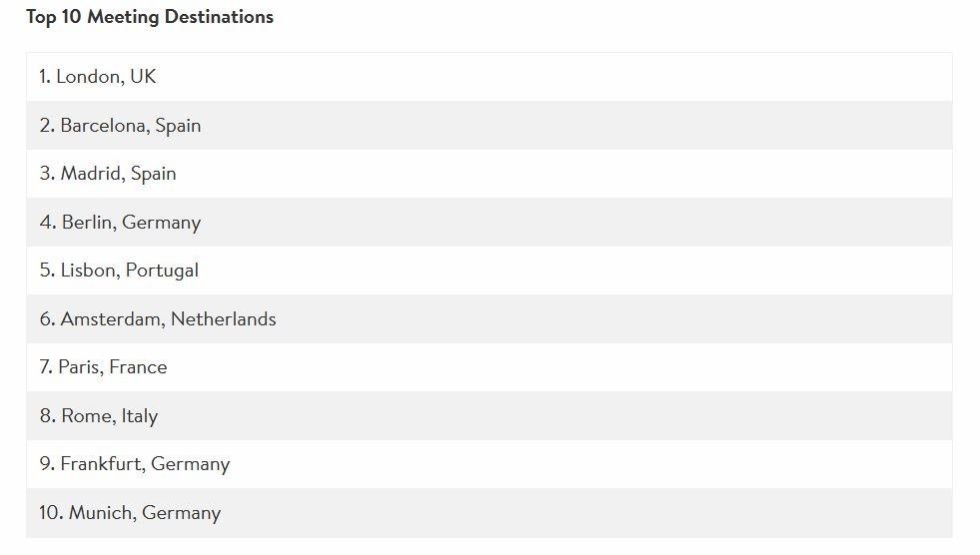Click the word Destinations in the heading

click(219, 17)
